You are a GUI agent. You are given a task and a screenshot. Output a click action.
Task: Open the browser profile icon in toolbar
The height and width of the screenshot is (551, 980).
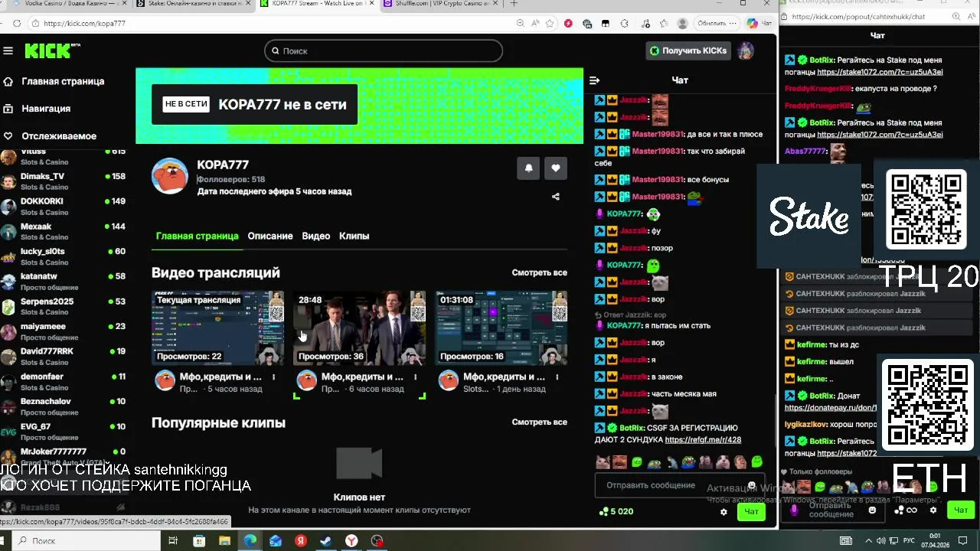coord(682,23)
